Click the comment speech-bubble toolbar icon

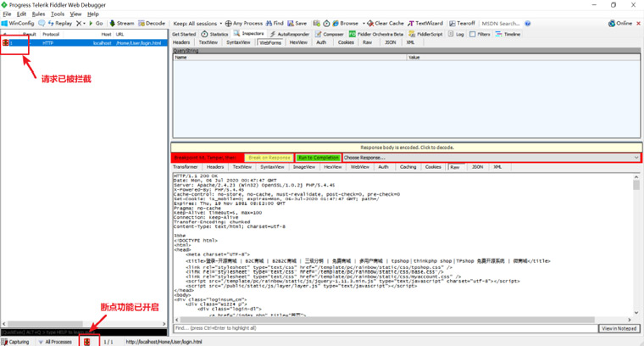(x=42, y=24)
